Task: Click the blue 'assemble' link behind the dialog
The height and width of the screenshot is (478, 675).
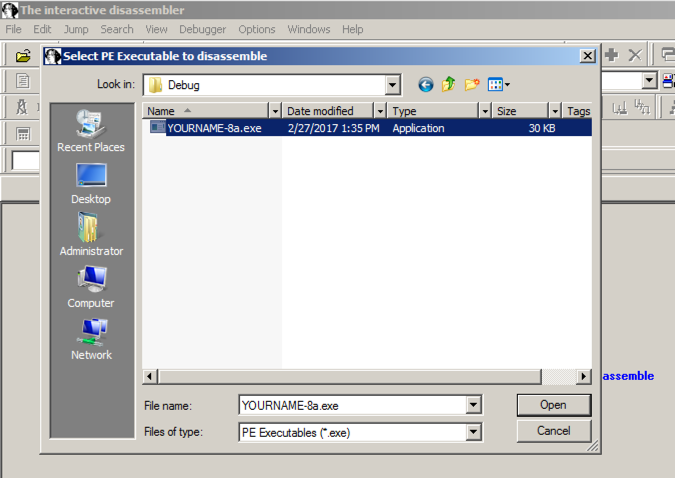Action: click(x=628, y=376)
